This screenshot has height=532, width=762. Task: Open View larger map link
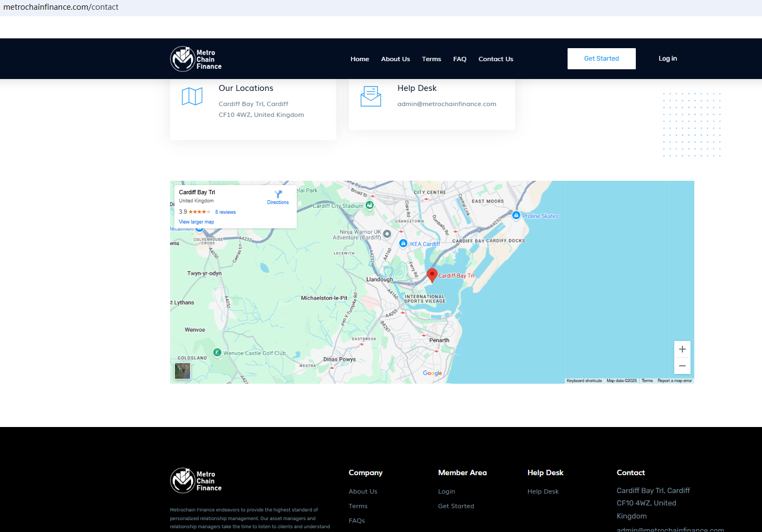click(x=196, y=222)
